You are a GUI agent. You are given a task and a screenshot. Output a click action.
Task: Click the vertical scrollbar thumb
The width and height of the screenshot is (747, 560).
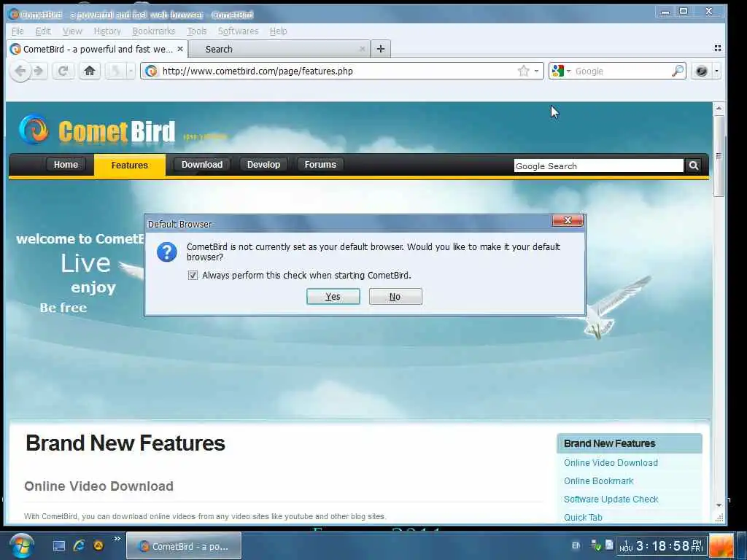pos(719,156)
